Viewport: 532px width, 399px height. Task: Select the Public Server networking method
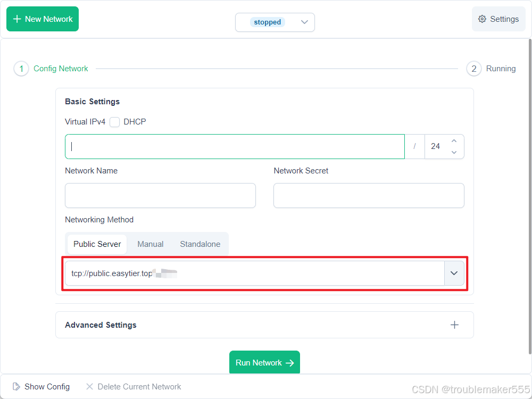97,244
